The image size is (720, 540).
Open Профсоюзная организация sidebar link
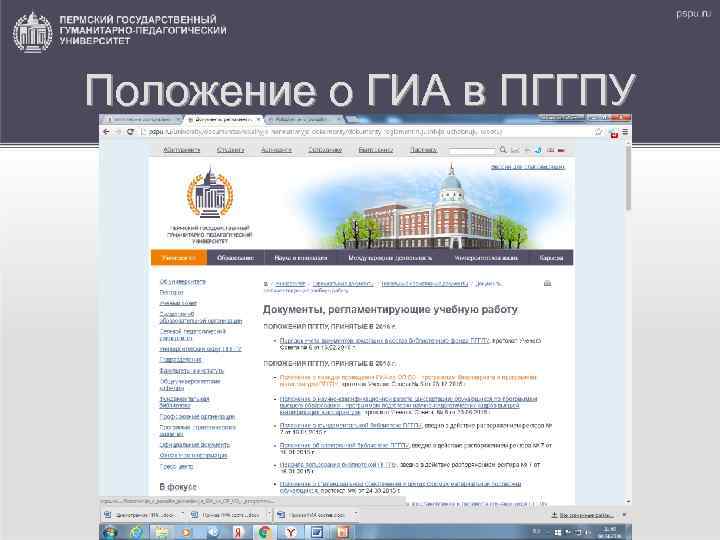pos(197,416)
